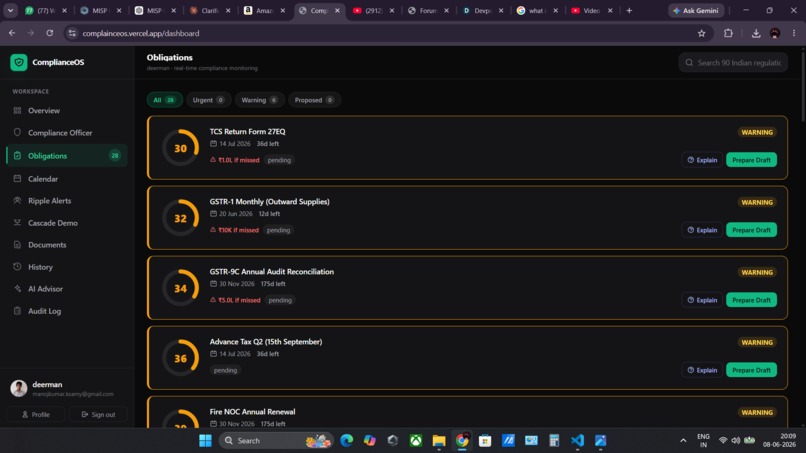Prepare draft for GSTR-9C Annual Audit
This screenshot has height=453, width=806.
(x=751, y=300)
